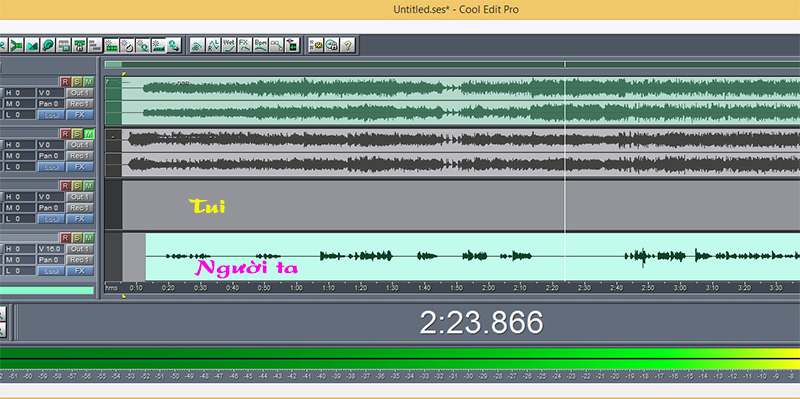The height and width of the screenshot is (399, 800).
Task: Open Rec 1 selector on the V 16.0 track
Action: (80, 260)
